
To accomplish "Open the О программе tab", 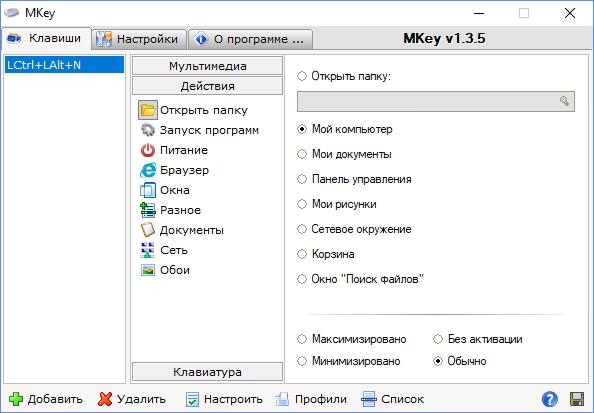I will coord(250,39).
